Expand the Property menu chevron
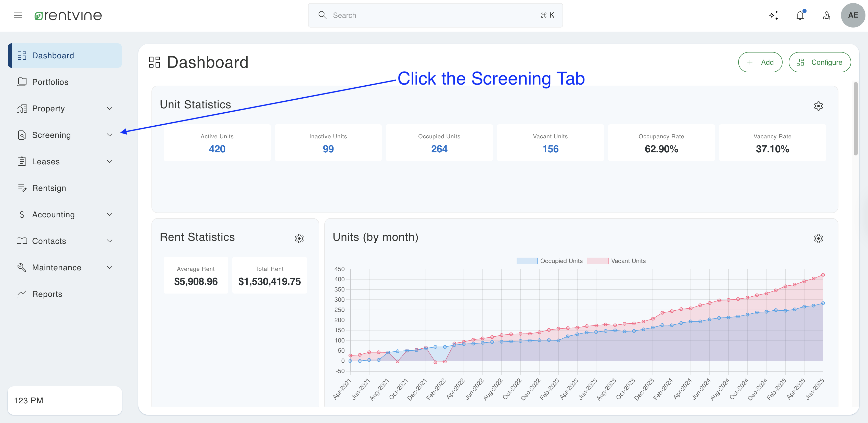 109,109
